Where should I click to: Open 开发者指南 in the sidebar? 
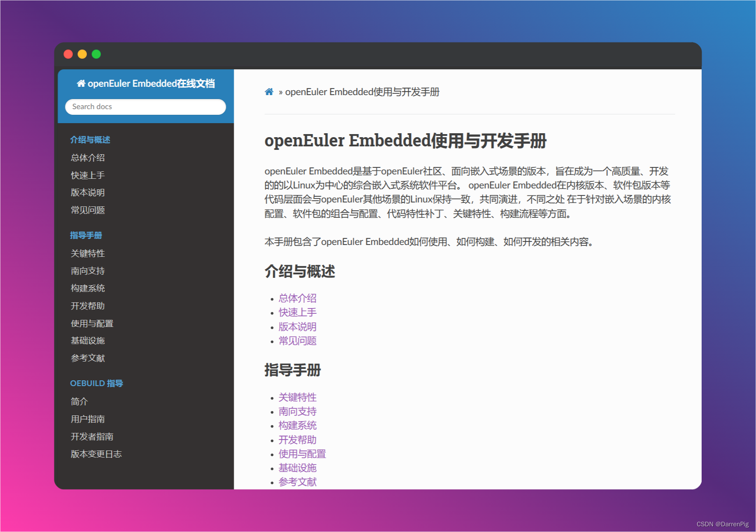92,436
